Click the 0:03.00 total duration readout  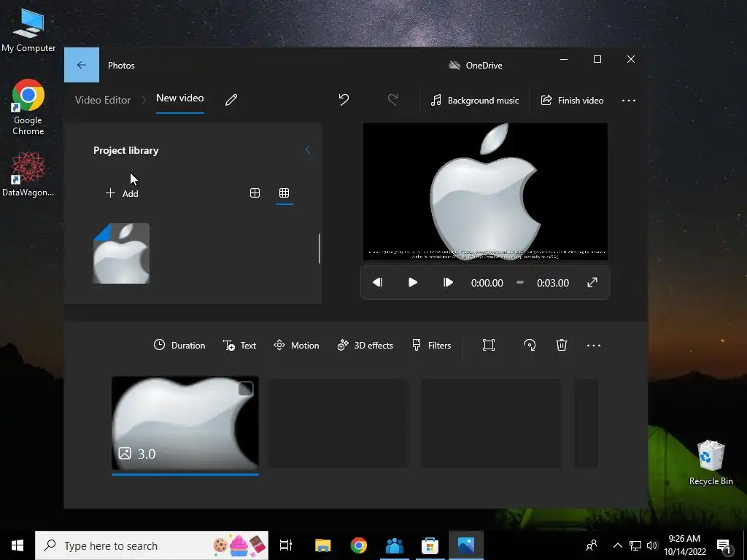pos(553,283)
